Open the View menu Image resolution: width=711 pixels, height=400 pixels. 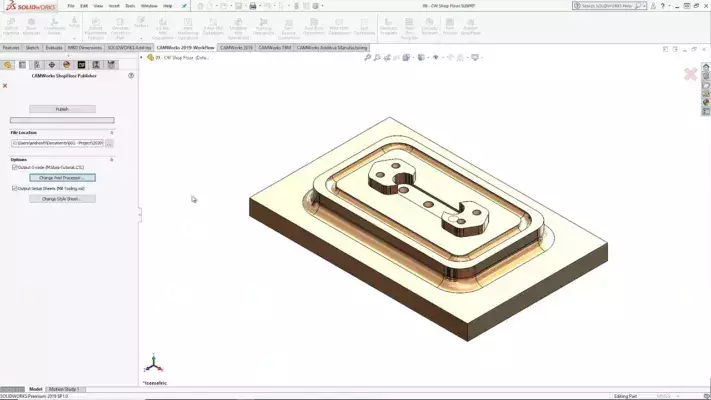(98, 6)
